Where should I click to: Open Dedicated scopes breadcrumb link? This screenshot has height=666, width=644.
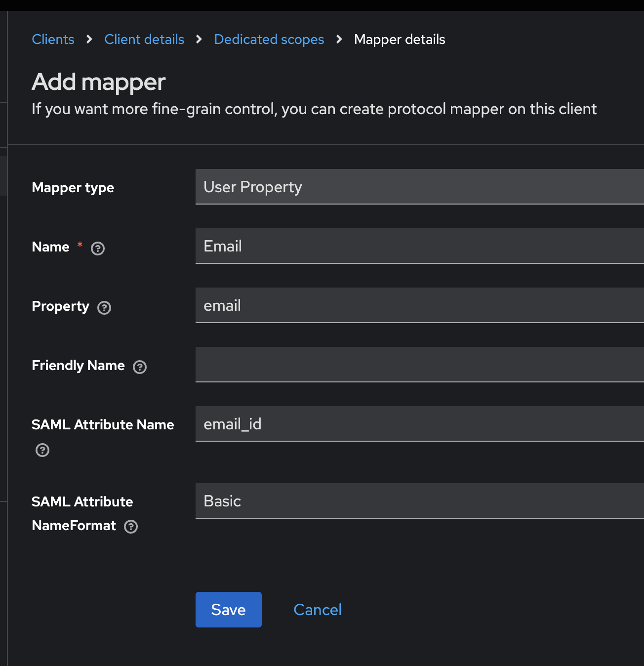click(x=269, y=40)
